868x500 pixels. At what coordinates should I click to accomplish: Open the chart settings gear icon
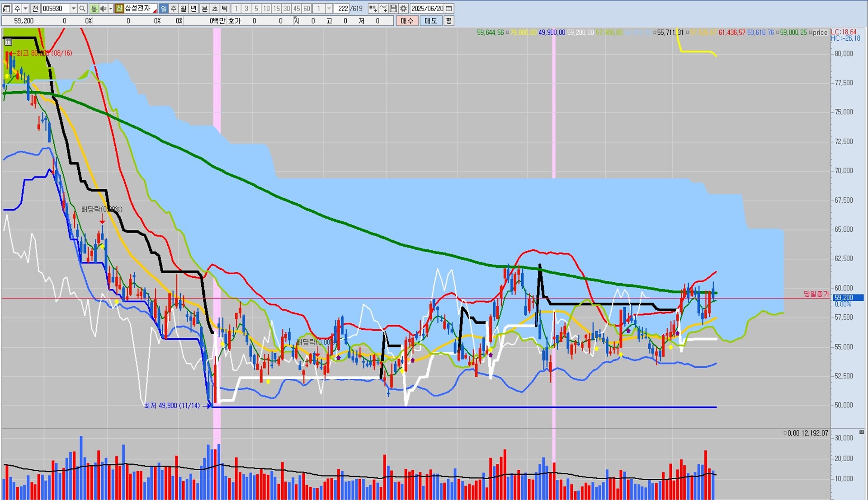pyautogui.click(x=403, y=9)
